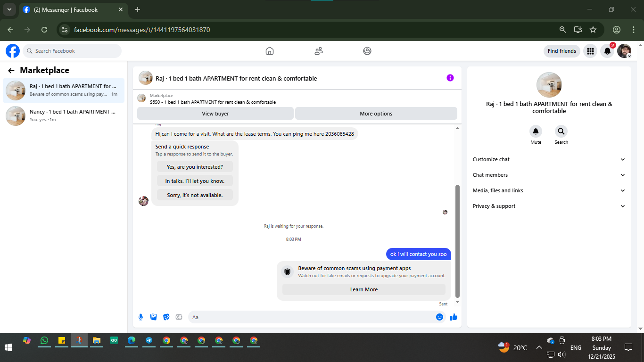Viewport: 644px width, 362px height.
Task: Click the voice clip microphone icon
Action: point(140,317)
